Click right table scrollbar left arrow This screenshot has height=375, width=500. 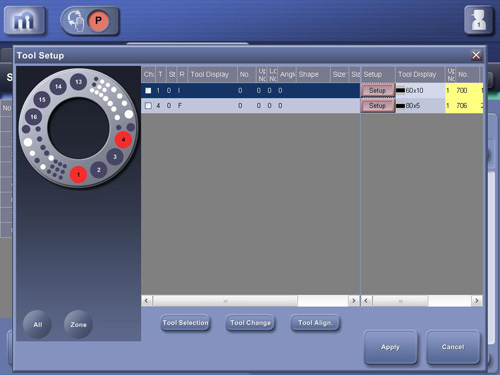click(x=366, y=301)
